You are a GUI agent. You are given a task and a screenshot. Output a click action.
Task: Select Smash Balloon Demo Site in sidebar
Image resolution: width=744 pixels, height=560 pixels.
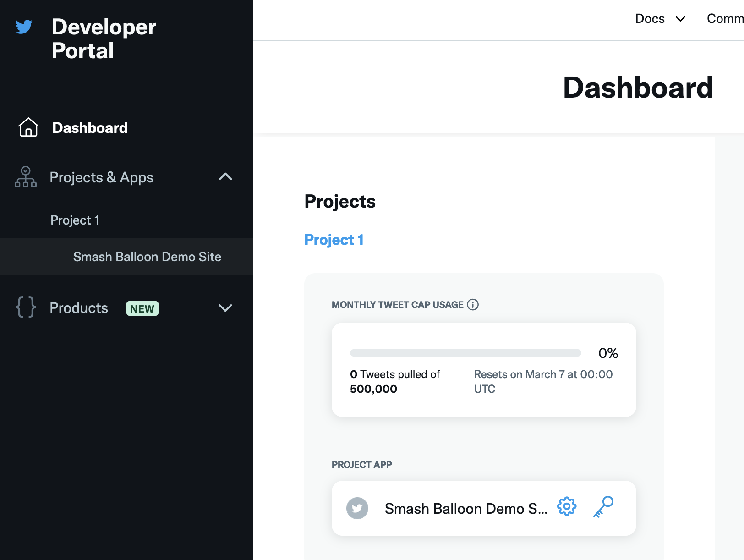coord(147,257)
